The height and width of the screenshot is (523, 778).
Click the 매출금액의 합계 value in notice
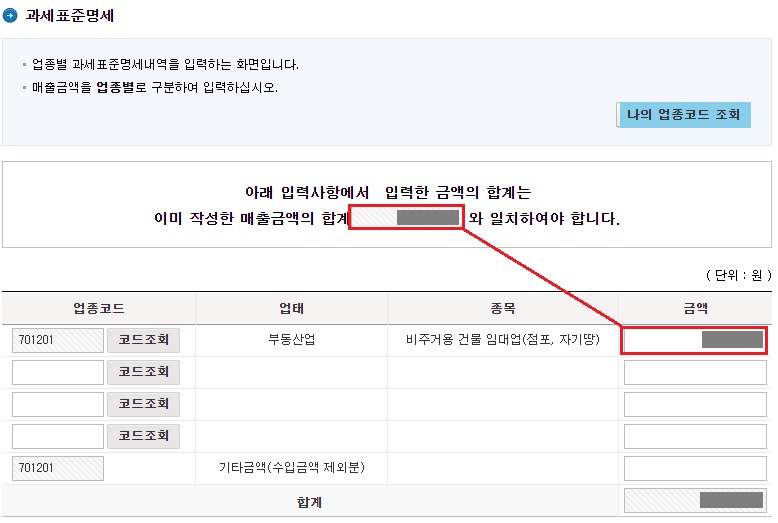[407, 217]
